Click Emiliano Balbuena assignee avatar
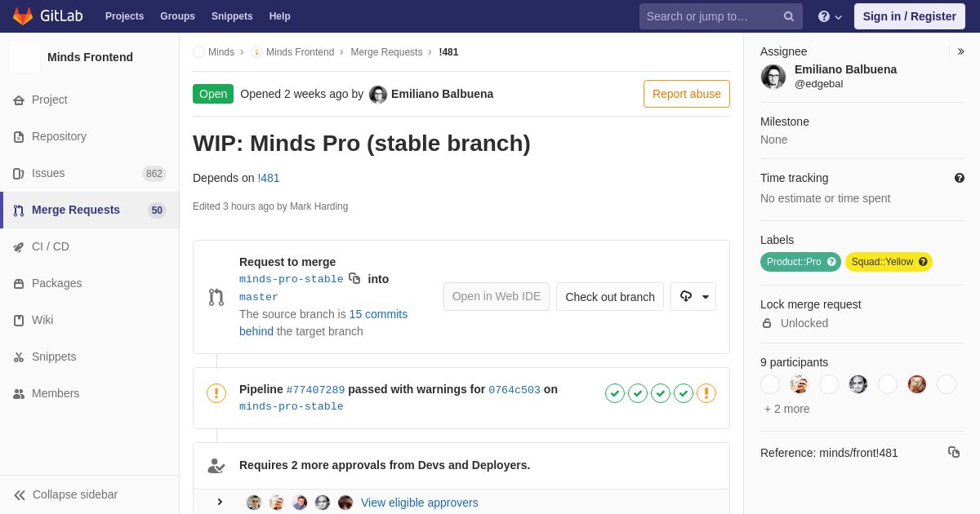The width and height of the screenshot is (980, 514). click(x=773, y=77)
